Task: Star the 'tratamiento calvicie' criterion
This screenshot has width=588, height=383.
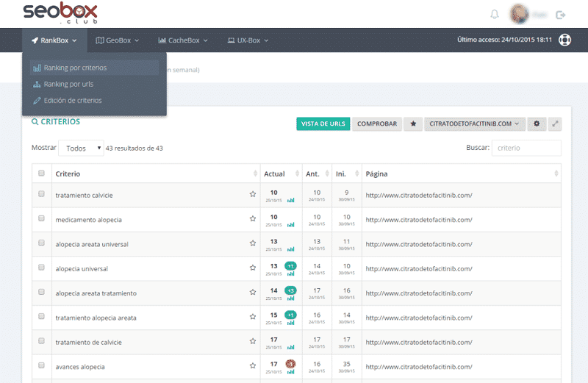Action: point(253,194)
